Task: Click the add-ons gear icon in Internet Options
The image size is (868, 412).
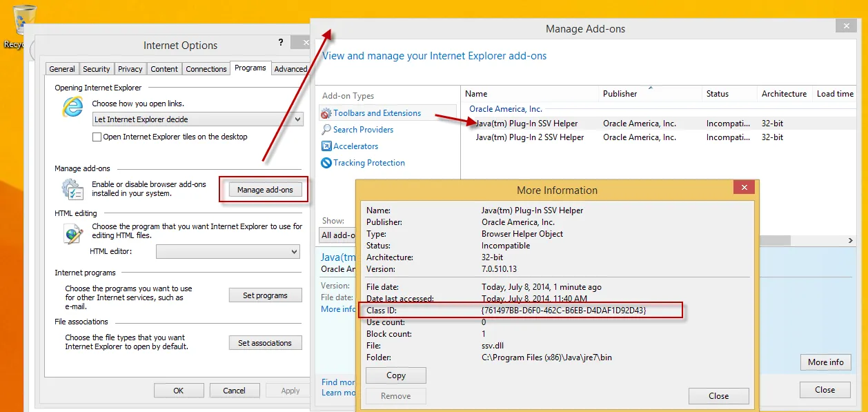Action: coord(72,189)
